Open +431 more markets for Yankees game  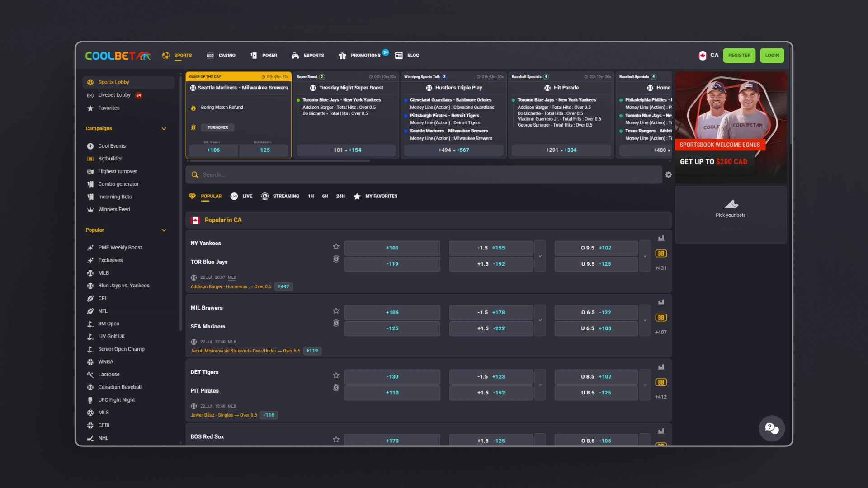pyautogui.click(x=660, y=268)
